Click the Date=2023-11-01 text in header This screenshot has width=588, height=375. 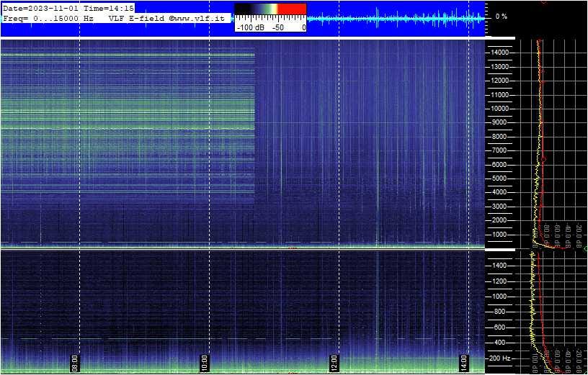coord(42,8)
